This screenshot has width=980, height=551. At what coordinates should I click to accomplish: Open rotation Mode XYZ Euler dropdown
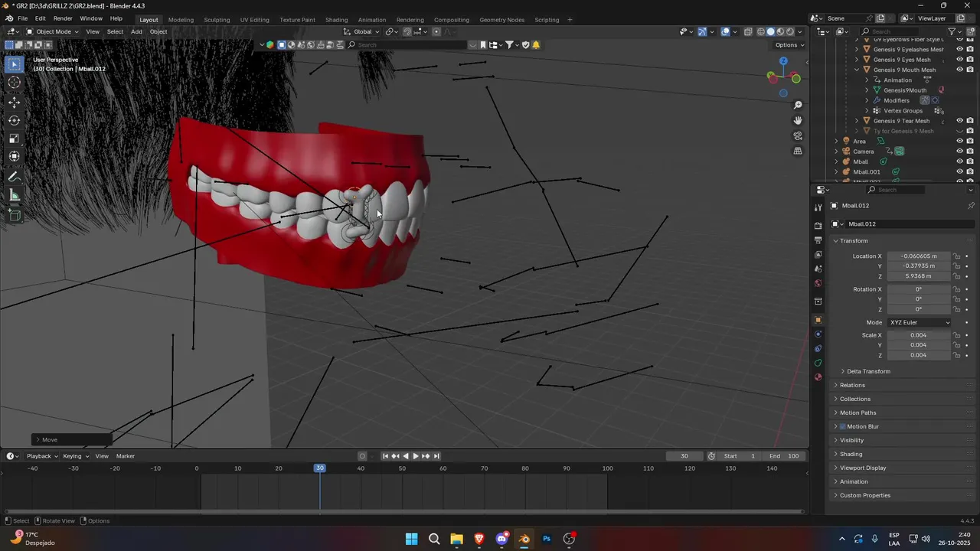point(920,322)
